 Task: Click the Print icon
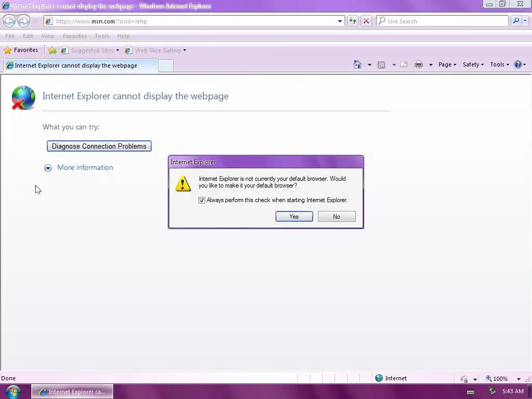tap(419, 64)
